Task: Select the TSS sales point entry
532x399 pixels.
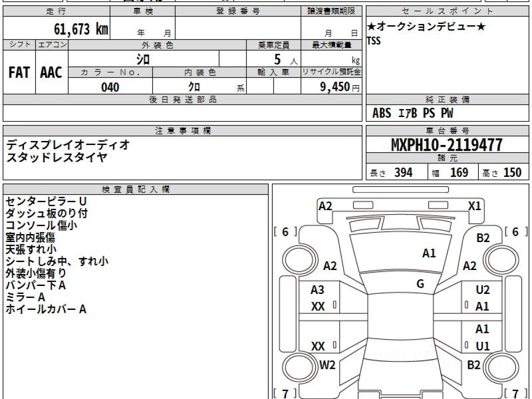Action: pos(374,41)
